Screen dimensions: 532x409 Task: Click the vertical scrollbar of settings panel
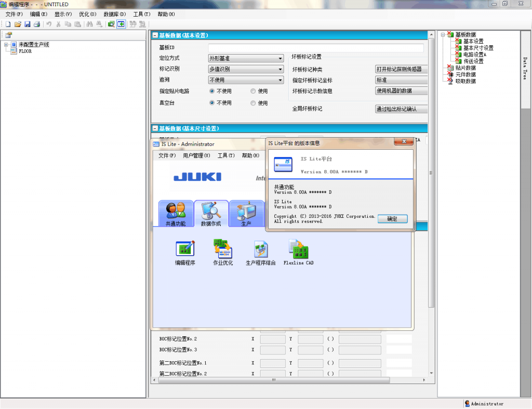(431, 173)
